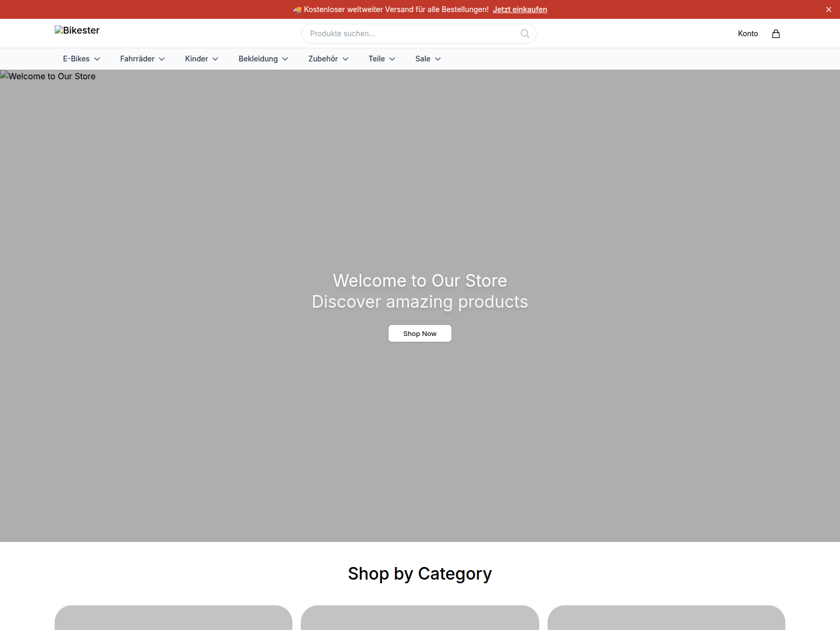Open the Teile dropdown
The image size is (840, 630).
382,59
